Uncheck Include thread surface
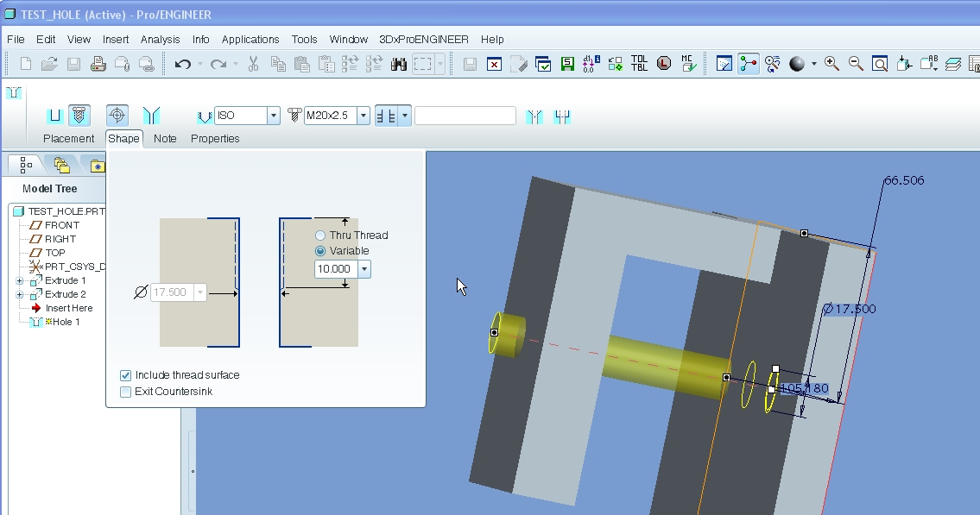The height and width of the screenshot is (515, 980). pyautogui.click(x=125, y=375)
